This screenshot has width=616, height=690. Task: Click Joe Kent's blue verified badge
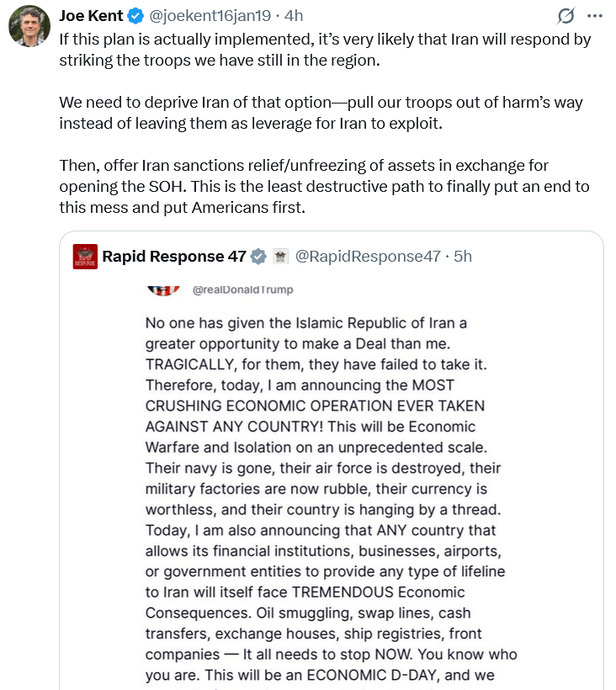click(135, 16)
